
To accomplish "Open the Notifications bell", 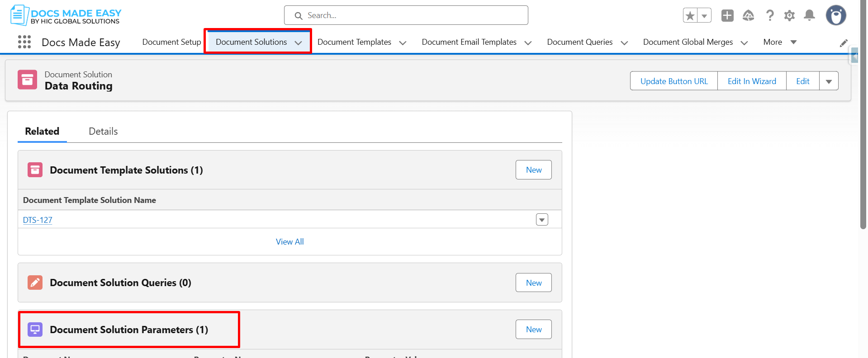I will click(x=810, y=15).
